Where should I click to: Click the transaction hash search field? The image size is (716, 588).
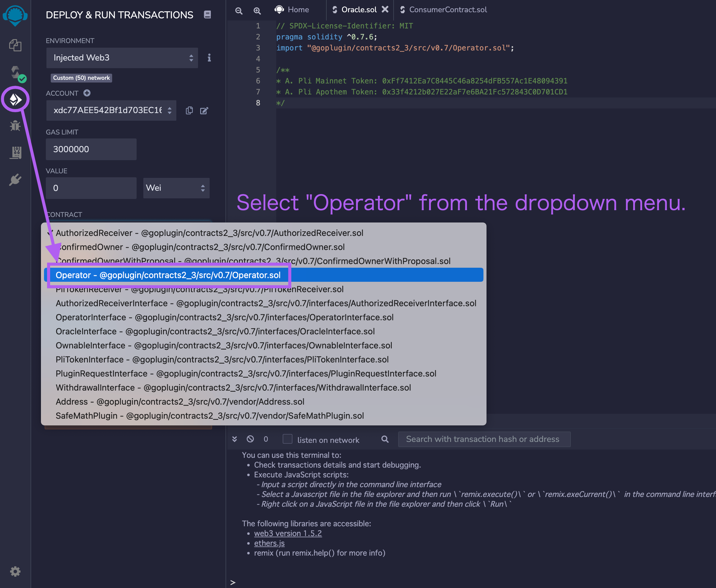point(484,439)
